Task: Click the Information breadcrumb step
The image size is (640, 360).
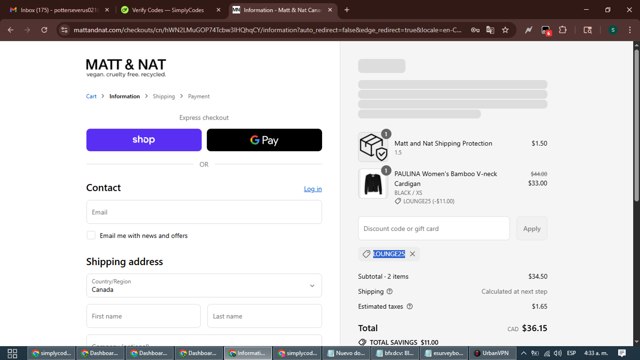Action: pyautogui.click(x=124, y=96)
